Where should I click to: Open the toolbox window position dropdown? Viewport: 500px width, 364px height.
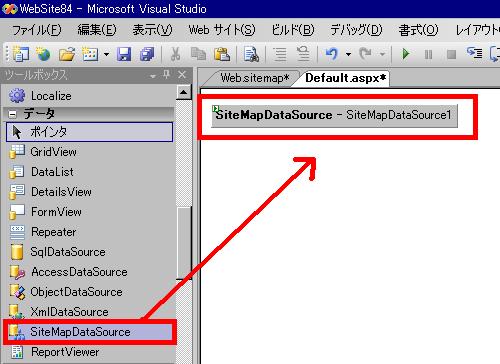[x=153, y=76]
